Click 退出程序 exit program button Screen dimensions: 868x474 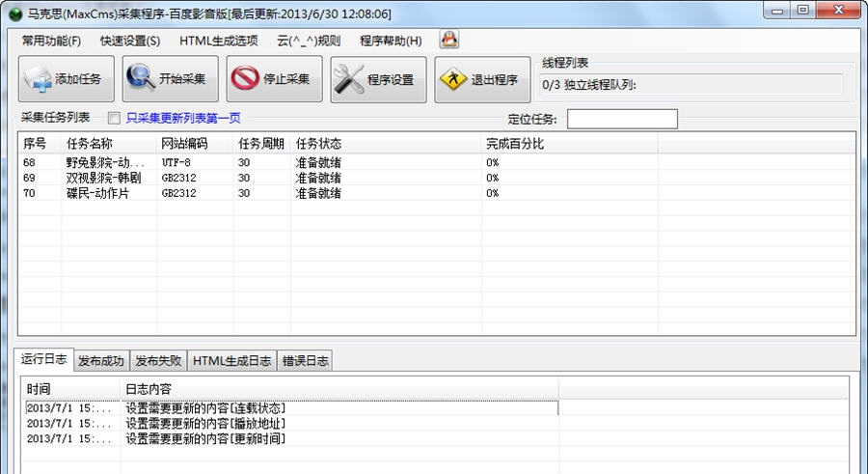(x=482, y=79)
